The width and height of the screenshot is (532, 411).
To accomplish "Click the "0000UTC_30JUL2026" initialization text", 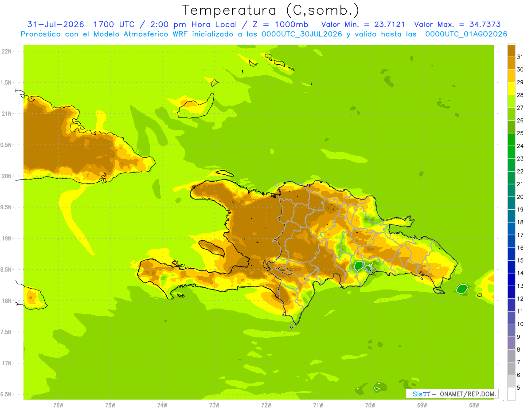I will [x=302, y=34].
